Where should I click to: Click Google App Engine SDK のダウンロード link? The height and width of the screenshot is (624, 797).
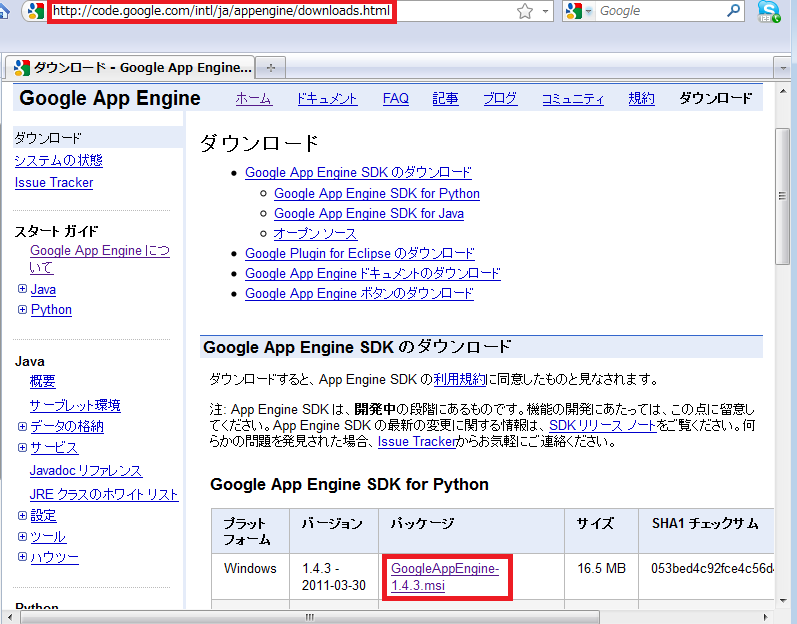tap(358, 172)
